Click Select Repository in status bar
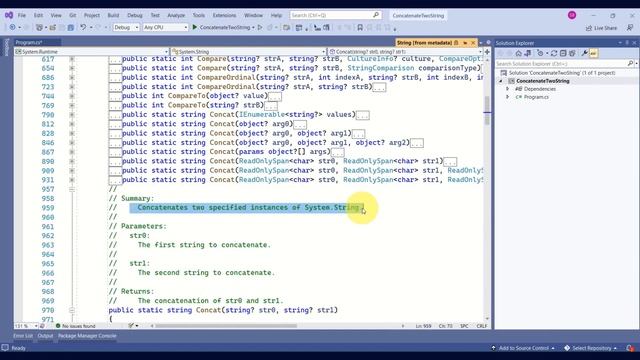The height and width of the screenshot is (360, 640). [x=591, y=348]
